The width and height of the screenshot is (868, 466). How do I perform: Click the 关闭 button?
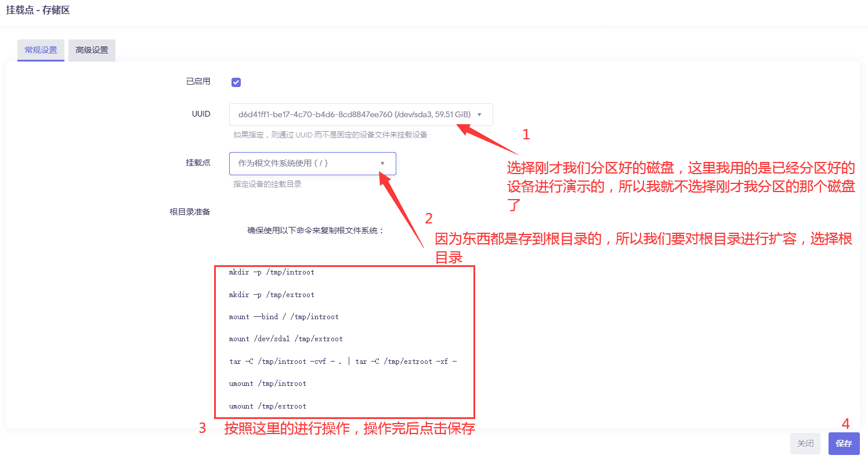tap(805, 443)
